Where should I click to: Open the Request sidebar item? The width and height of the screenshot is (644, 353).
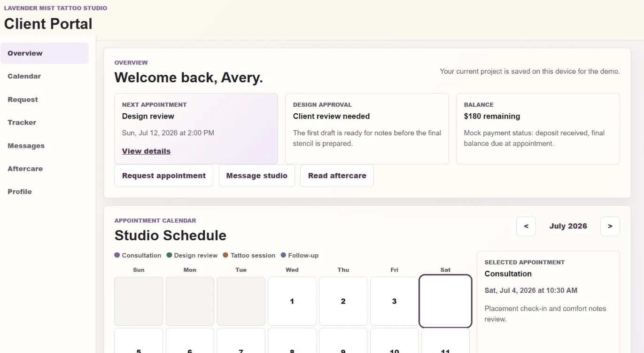tap(45, 100)
